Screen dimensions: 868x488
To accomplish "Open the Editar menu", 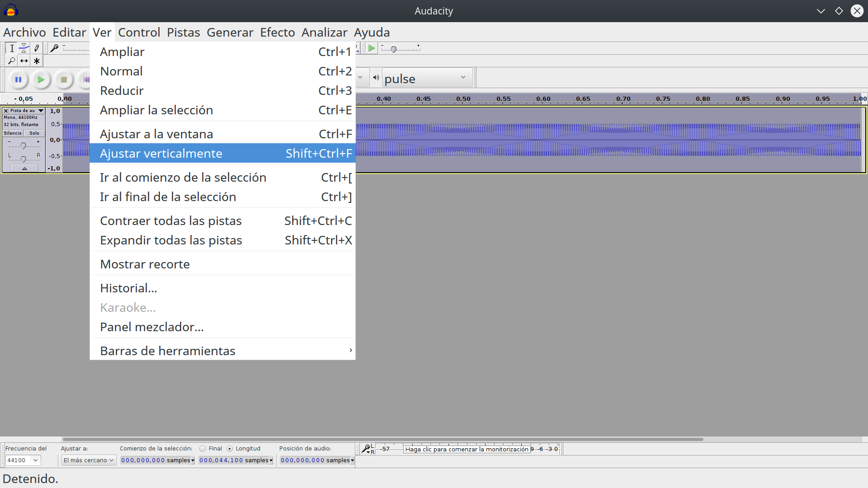I will pos(69,33).
